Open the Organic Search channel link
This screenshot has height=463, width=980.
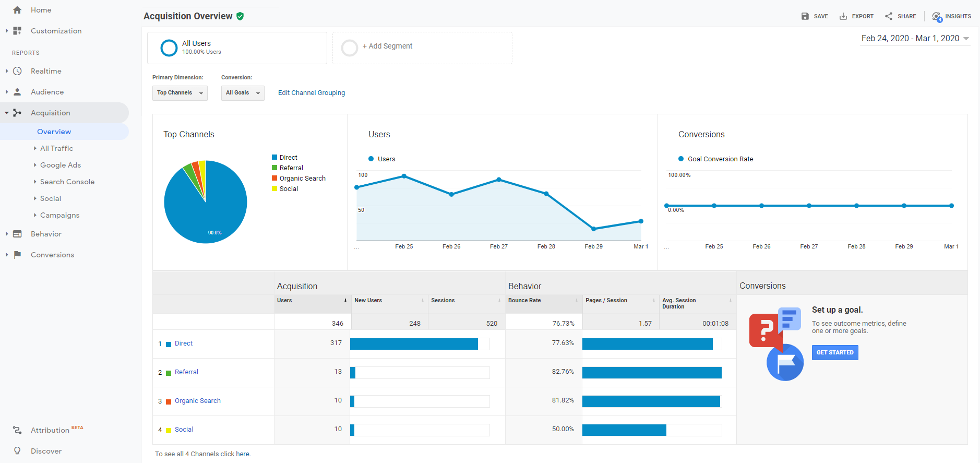pos(198,401)
